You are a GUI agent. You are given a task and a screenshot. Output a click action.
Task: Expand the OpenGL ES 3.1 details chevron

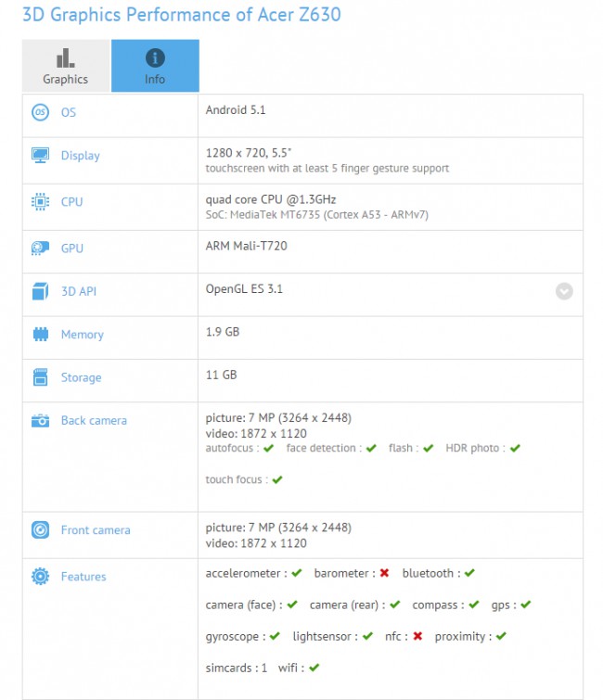tap(564, 291)
